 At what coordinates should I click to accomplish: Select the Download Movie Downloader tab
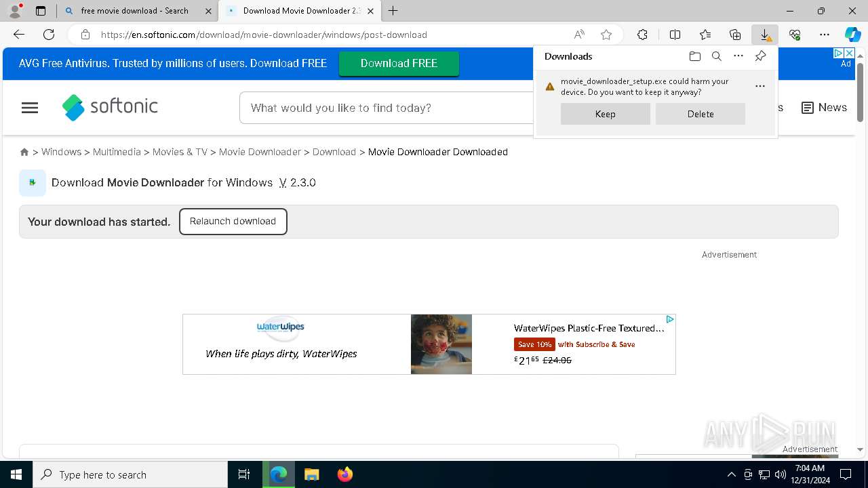[301, 11]
